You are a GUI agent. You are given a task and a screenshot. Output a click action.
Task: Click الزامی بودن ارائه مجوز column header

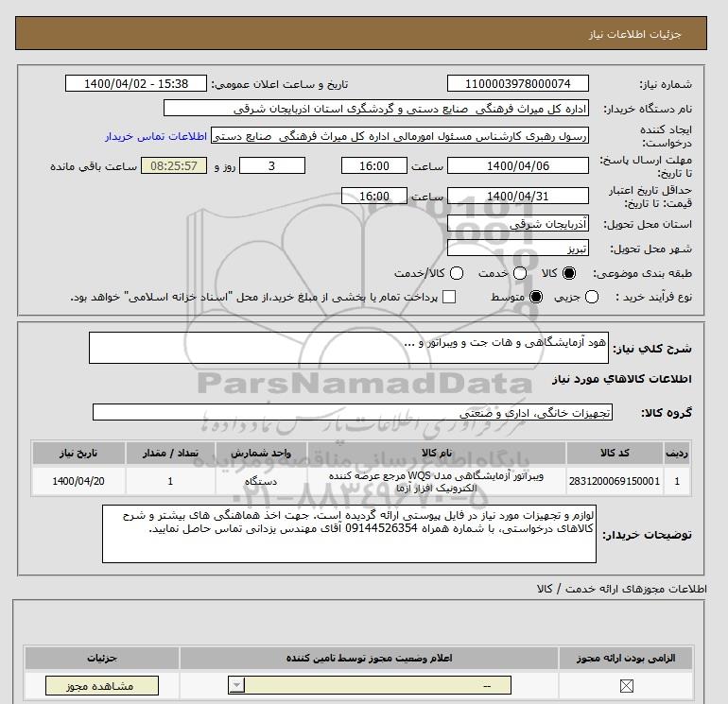pos(626,658)
